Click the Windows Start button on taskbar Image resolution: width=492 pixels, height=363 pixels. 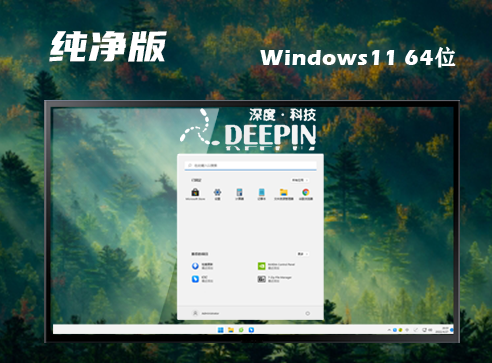[220, 330]
